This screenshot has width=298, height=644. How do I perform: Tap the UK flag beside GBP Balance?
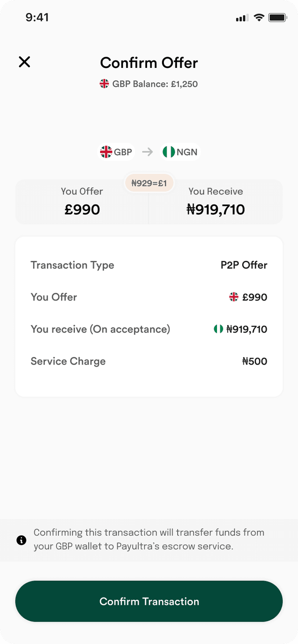coord(104,84)
